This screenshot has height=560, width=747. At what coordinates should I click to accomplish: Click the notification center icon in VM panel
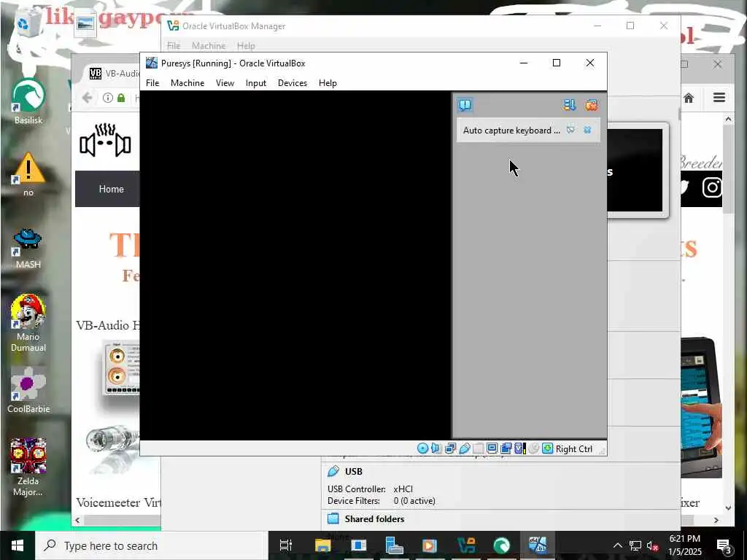[465, 105]
